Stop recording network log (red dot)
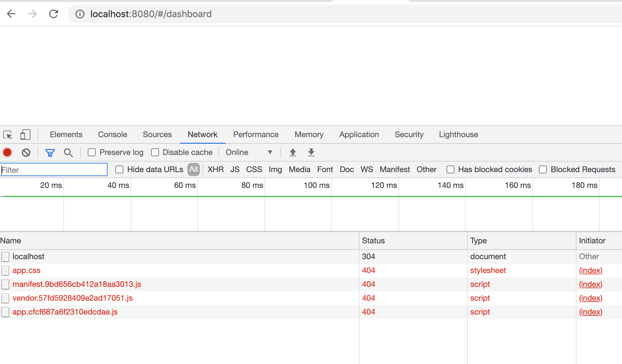The width and height of the screenshot is (622, 364). pos(7,152)
